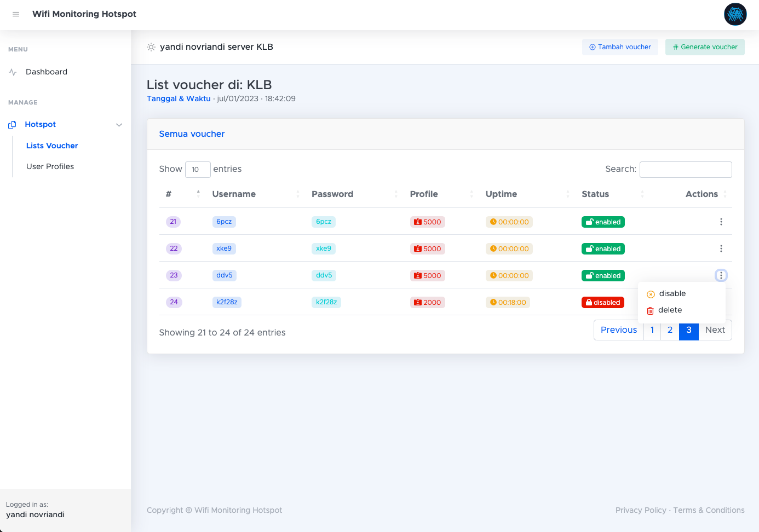This screenshot has height=532, width=759.
Task: Choose delete from the actions menu
Action: pos(670,310)
